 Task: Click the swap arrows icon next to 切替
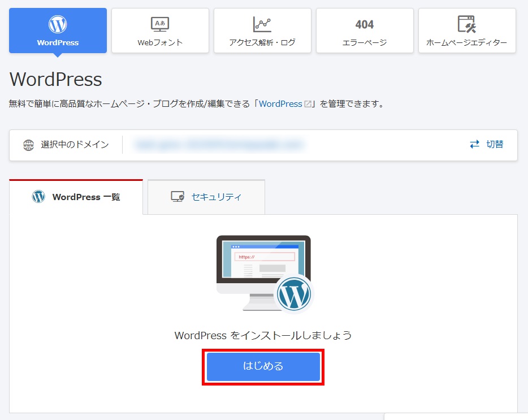474,145
